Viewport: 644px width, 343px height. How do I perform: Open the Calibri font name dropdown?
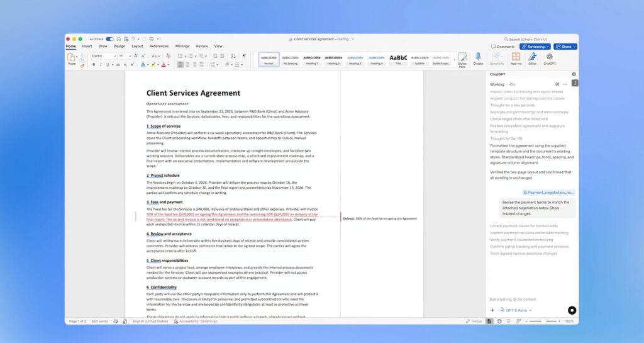click(x=104, y=56)
